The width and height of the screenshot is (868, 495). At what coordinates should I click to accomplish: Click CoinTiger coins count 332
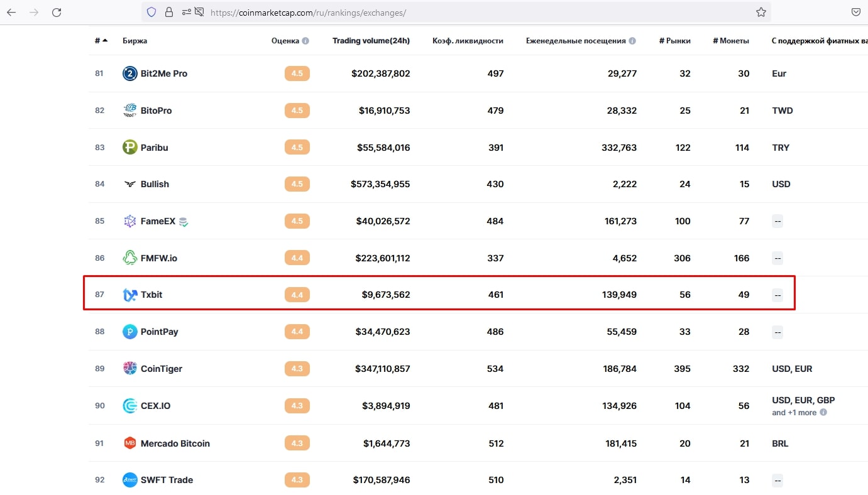(741, 369)
